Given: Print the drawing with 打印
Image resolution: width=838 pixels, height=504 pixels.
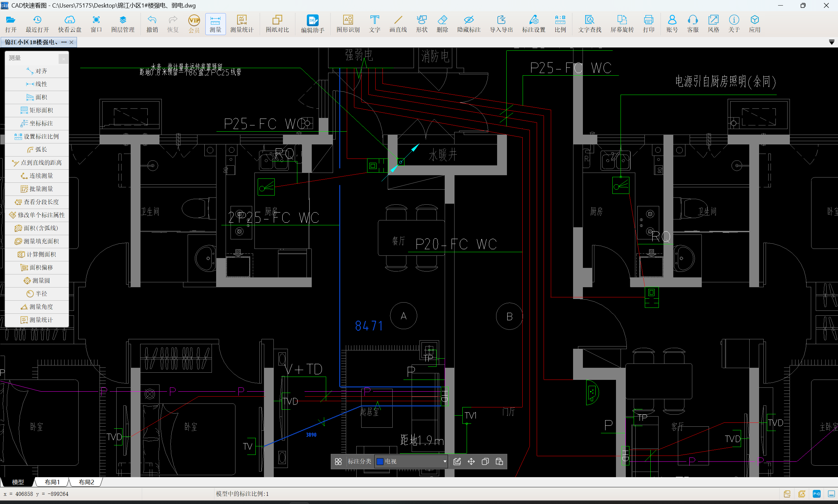Looking at the screenshot, I should coord(648,24).
